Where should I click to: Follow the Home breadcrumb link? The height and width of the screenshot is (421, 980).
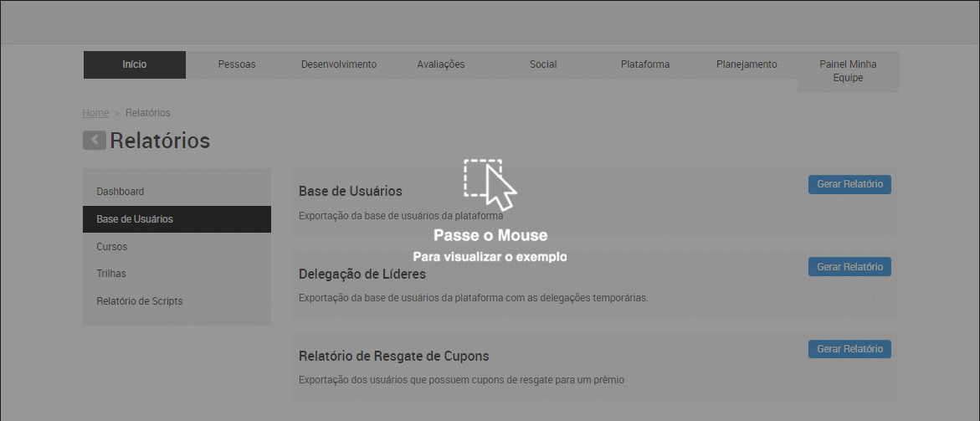95,113
